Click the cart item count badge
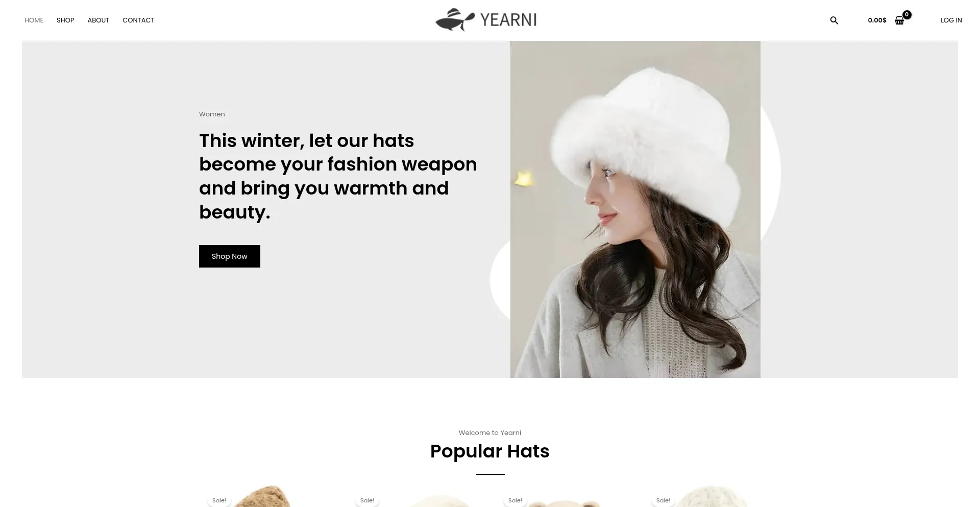Viewport: 980px width, 507px height. 906,15
